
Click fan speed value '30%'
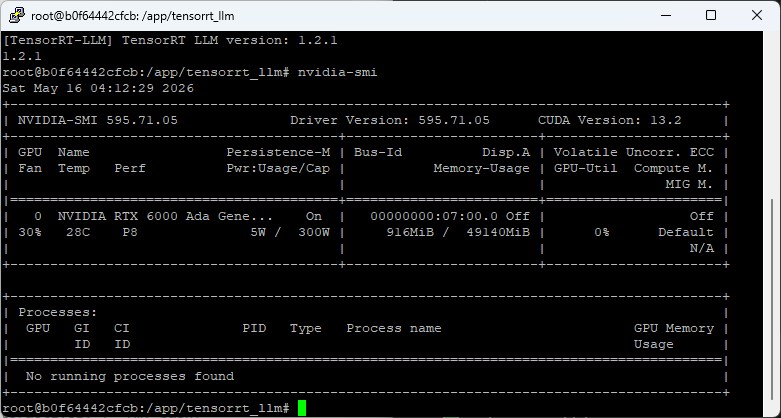[x=30, y=232]
